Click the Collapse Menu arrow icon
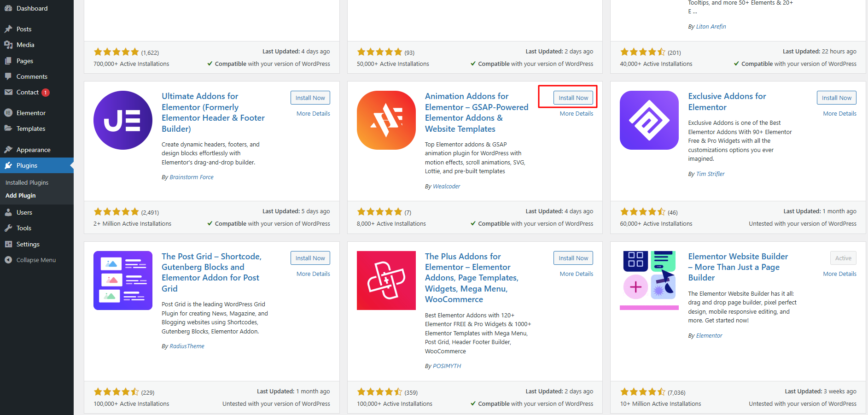The image size is (868, 415). 8,260
